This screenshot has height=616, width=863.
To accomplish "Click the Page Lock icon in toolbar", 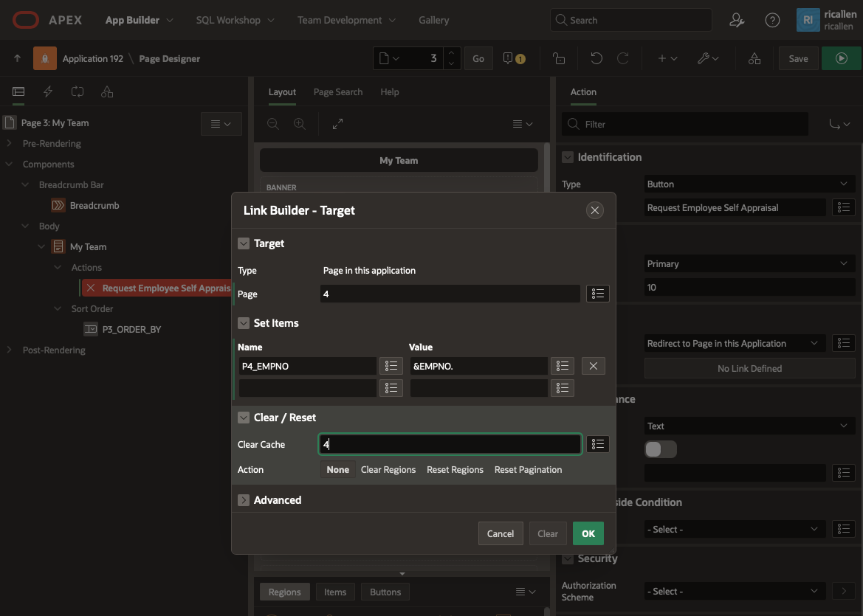I will coord(559,58).
